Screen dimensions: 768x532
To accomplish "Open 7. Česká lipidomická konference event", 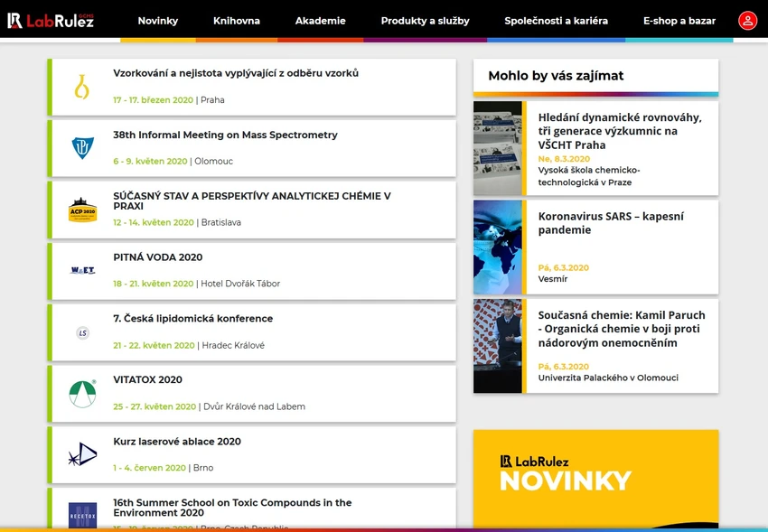I will pyautogui.click(x=192, y=319).
